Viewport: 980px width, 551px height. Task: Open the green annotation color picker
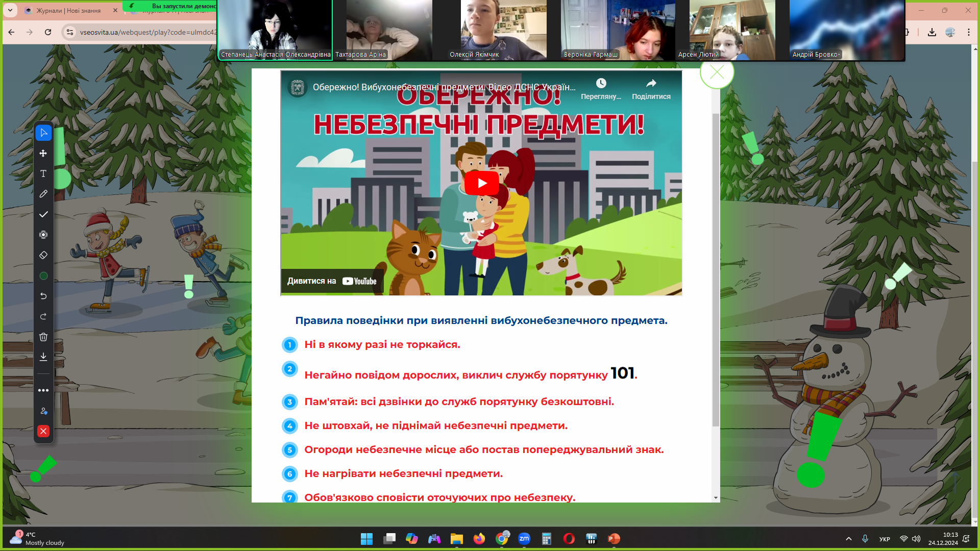pos(43,276)
